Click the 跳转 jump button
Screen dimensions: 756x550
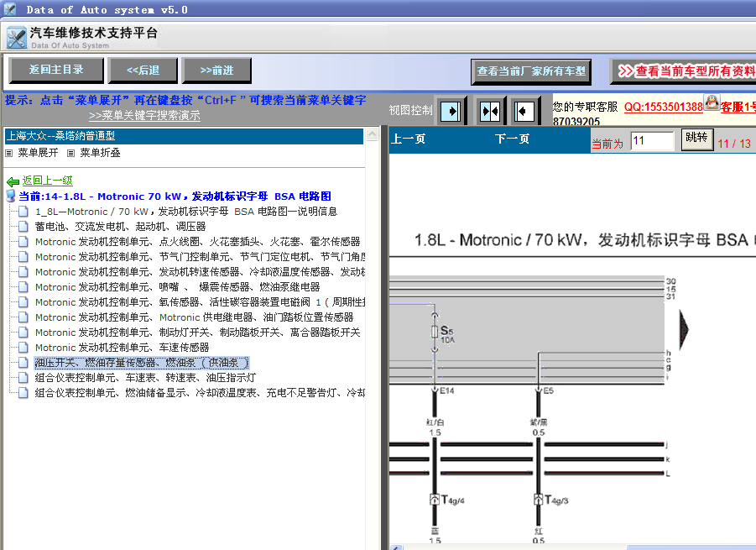(696, 139)
